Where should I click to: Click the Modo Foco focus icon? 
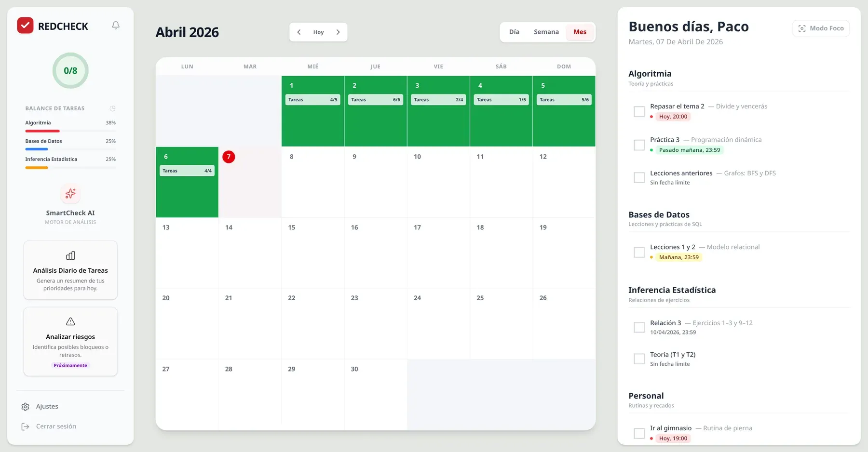(802, 28)
